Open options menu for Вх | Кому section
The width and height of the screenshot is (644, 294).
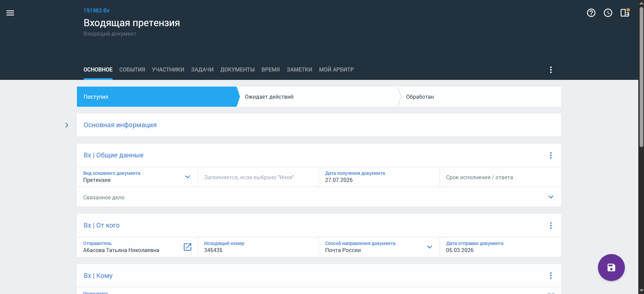(x=551, y=276)
